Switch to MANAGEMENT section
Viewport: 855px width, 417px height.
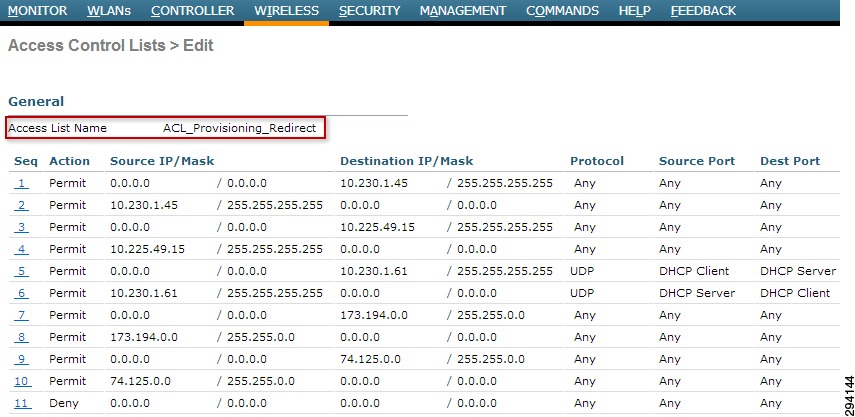(463, 10)
